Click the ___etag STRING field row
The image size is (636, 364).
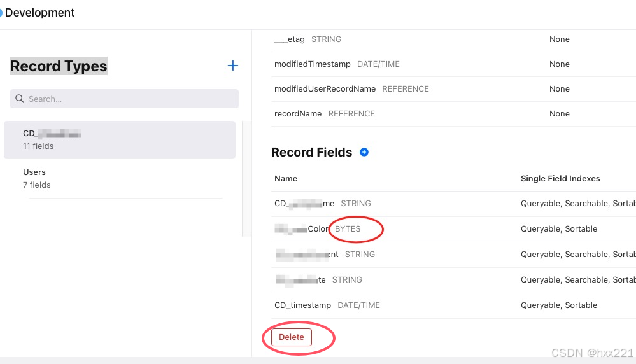pos(453,39)
